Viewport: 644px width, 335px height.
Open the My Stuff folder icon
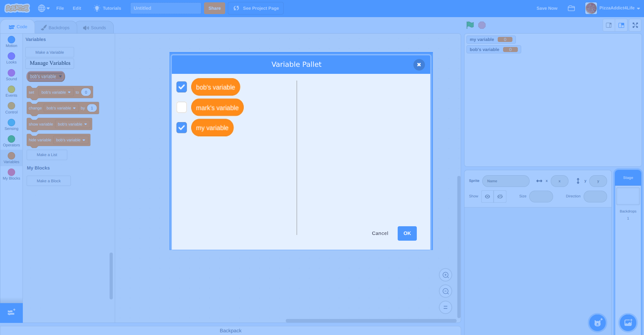(571, 8)
